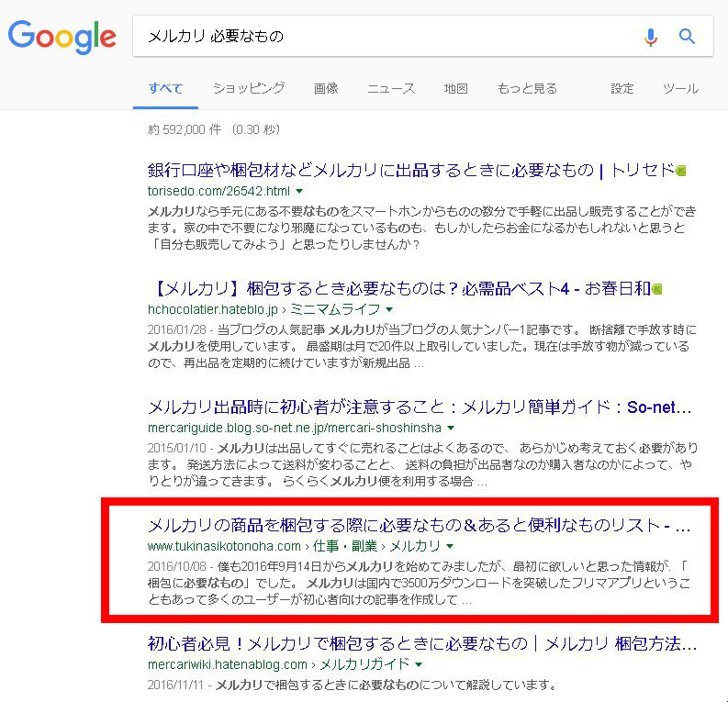The image size is (728, 702).
Task: Click the Google logo
Action: [x=62, y=37]
